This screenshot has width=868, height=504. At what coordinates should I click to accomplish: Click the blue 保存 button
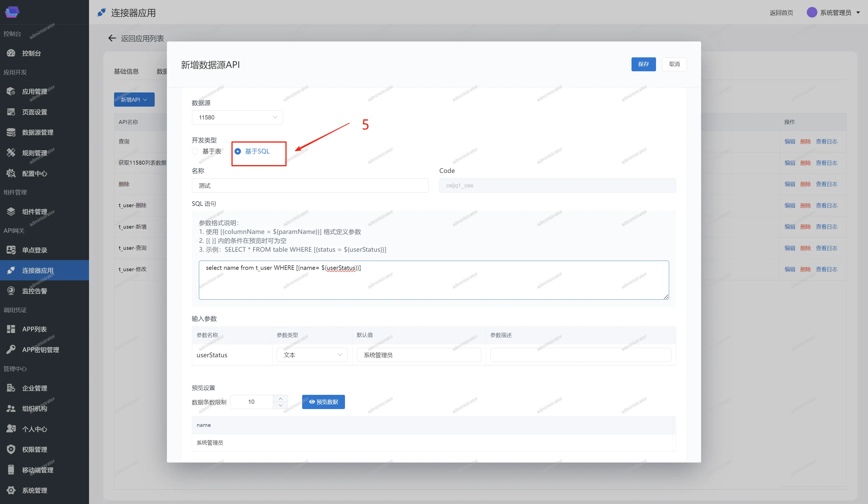click(643, 64)
